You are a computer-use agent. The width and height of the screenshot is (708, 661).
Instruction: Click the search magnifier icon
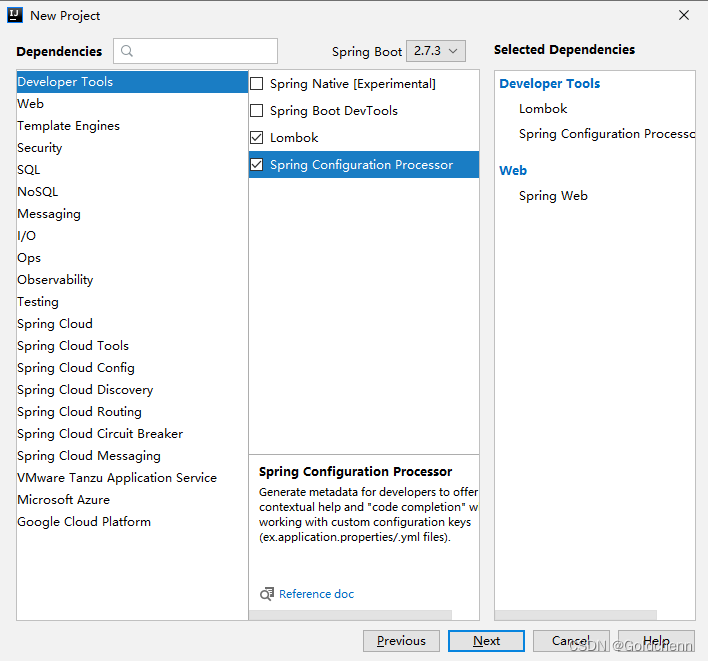click(127, 51)
